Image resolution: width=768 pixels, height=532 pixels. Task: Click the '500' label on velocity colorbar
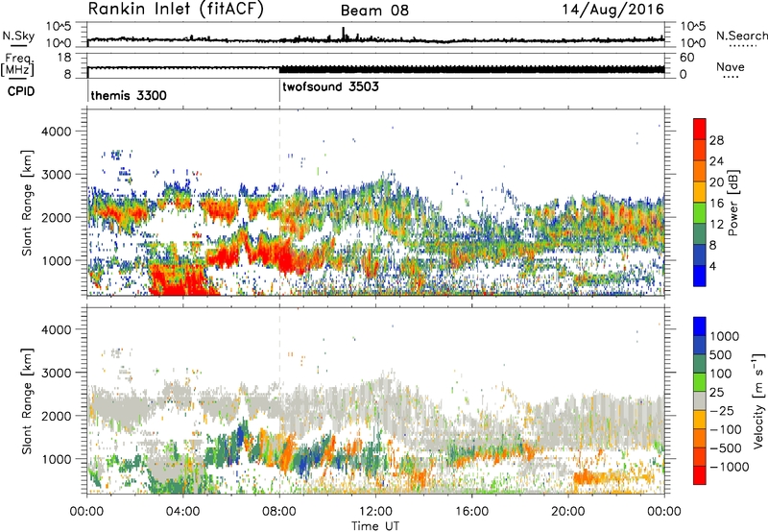click(721, 355)
